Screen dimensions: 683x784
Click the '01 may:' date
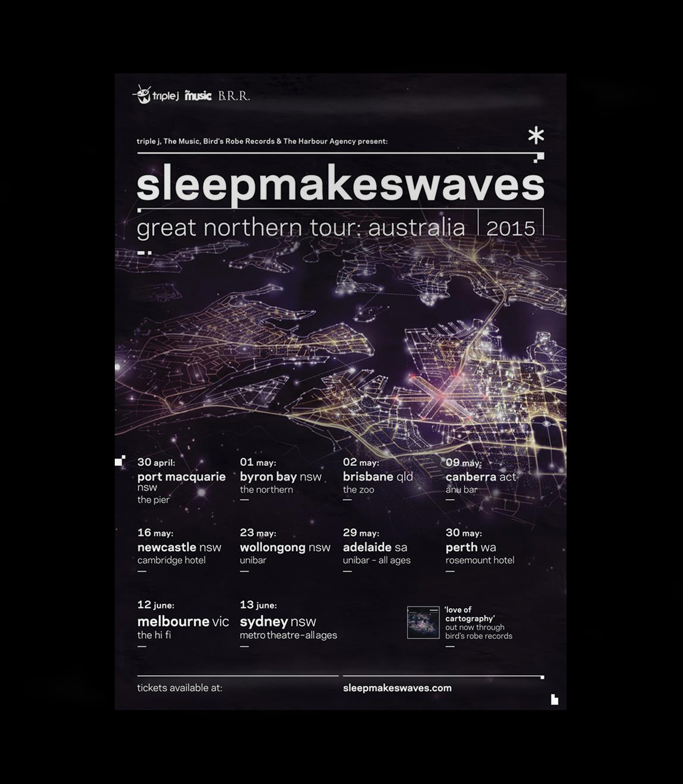[x=258, y=463]
